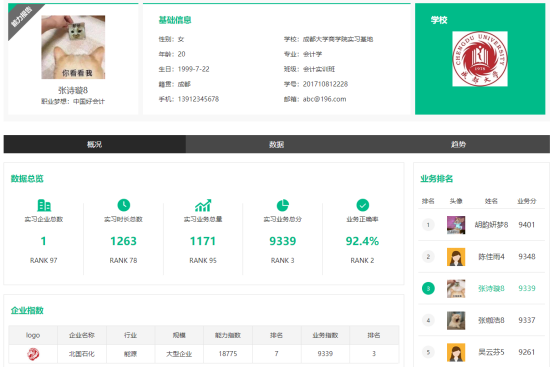Click the 学校 heading on green card
Viewport: 554px width, 368px height.
click(x=439, y=20)
